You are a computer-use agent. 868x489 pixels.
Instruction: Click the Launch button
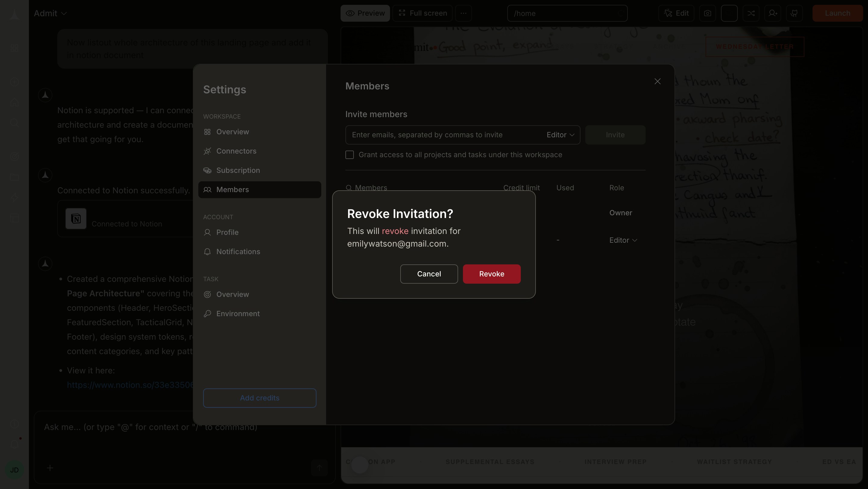(x=837, y=13)
